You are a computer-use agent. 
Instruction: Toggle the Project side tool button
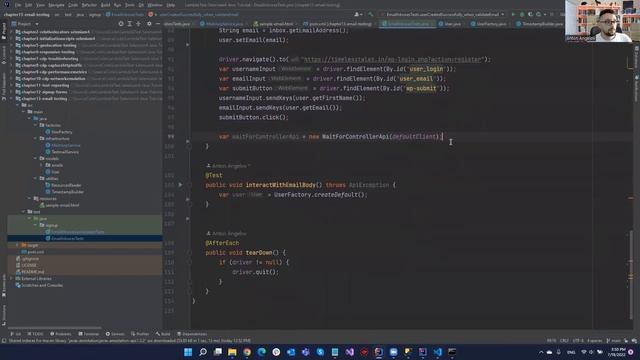click(x=4, y=31)
